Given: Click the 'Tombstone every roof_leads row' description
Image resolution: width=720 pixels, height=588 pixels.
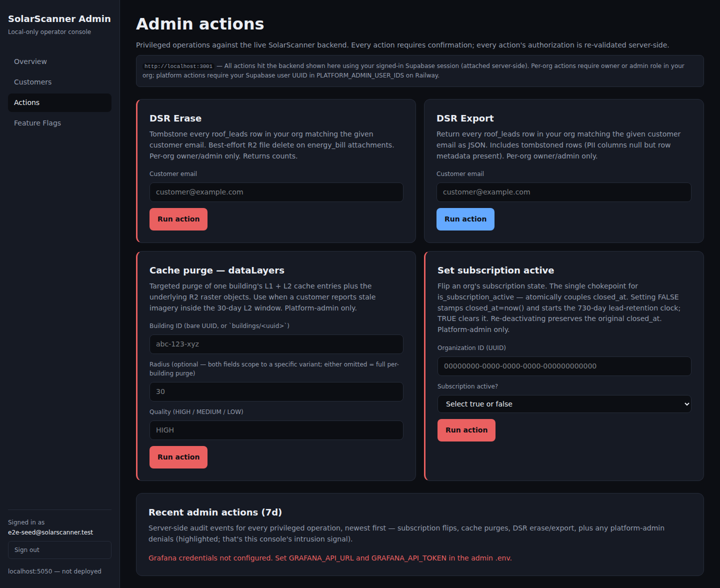Looking at the screenshot, I should pyautogui.click(x=272, y=145).
